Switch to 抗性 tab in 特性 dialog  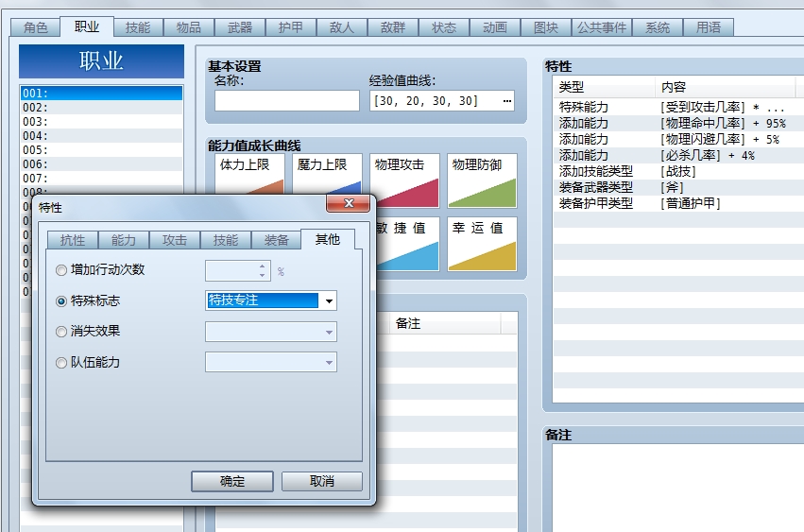tap(73, 240)
